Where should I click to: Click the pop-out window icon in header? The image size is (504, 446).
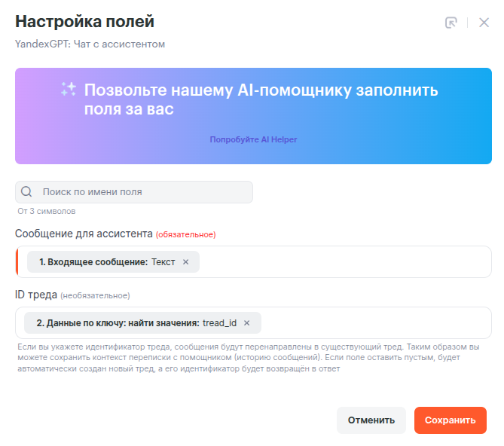point(451,23)
